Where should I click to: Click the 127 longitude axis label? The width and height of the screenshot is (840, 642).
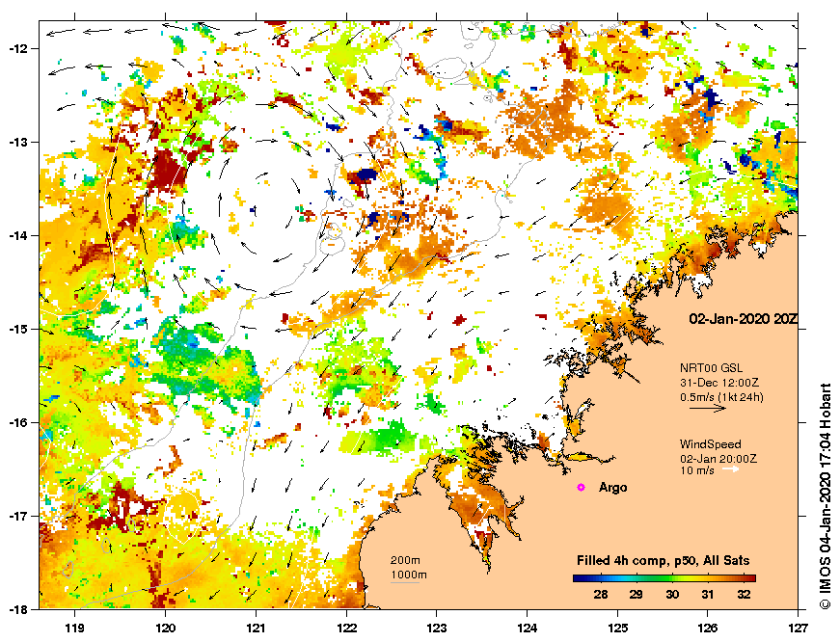tap(799, 629)
